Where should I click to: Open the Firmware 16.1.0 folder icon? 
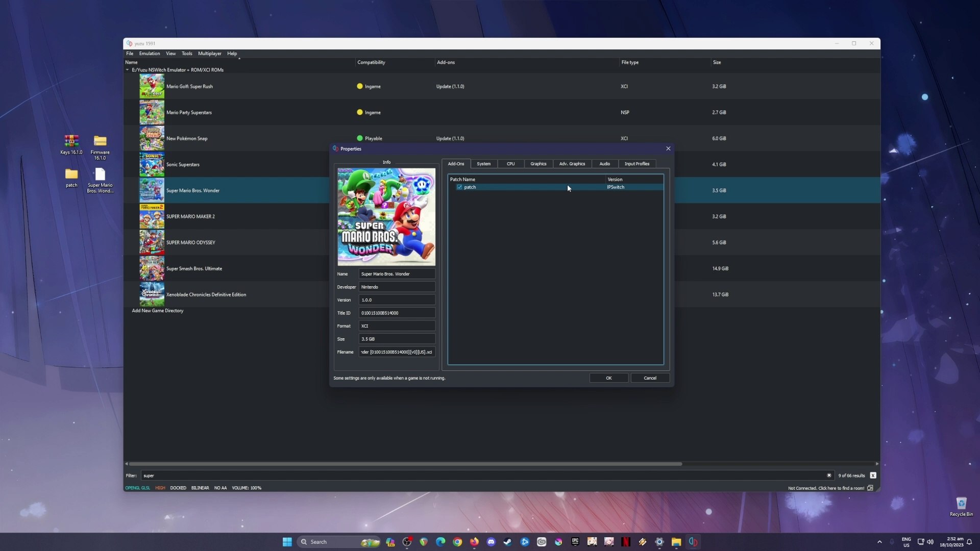(100, 147)
